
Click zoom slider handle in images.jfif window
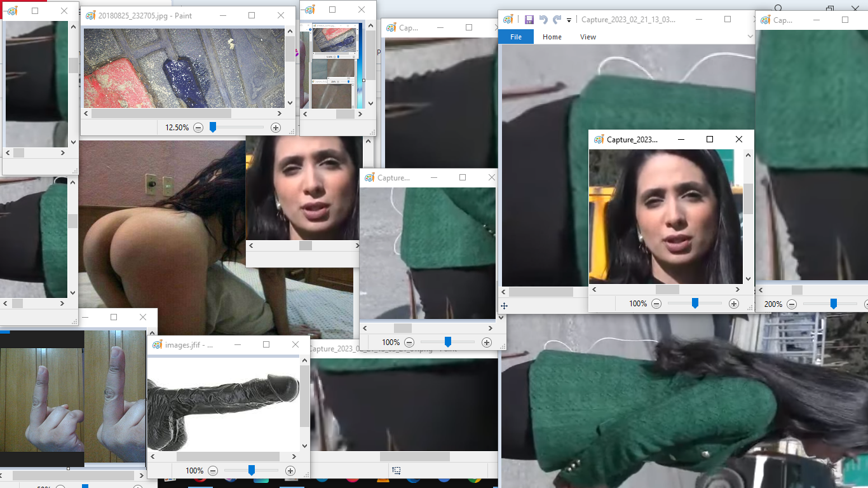(x=252, y=471)
